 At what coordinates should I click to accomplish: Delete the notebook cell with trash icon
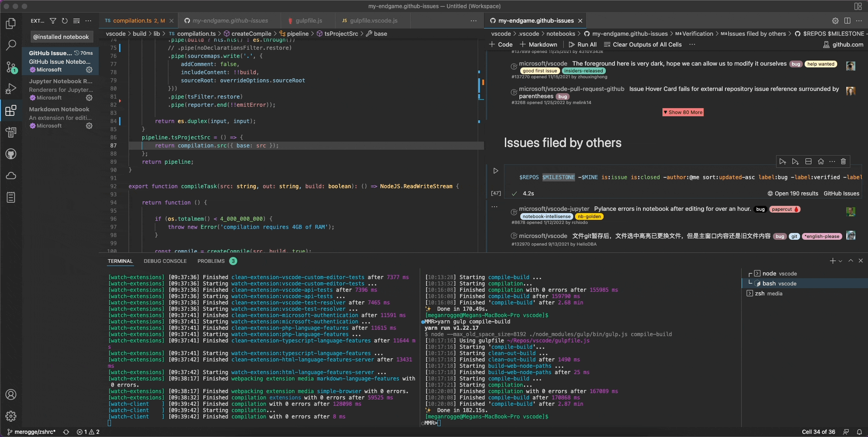tap(843, 161)
